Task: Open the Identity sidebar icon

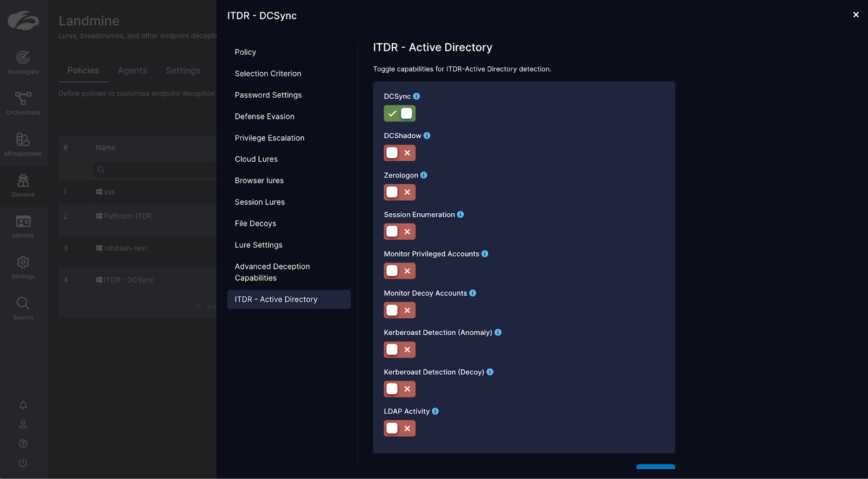Action: click(x=23, y=222)
